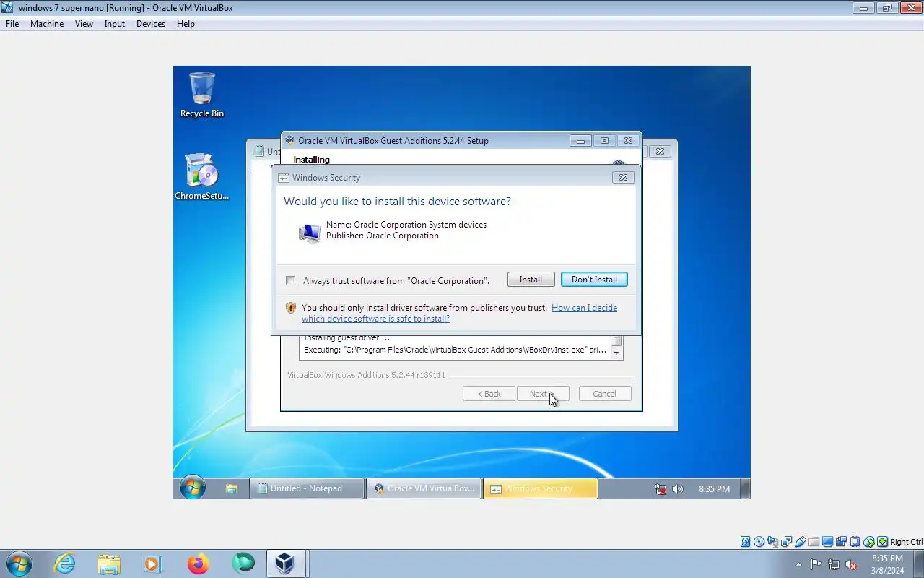Switch to Untitled - Notepad taskbar button
The width and height of the screenshot is (924, 578).
(307, 488)
